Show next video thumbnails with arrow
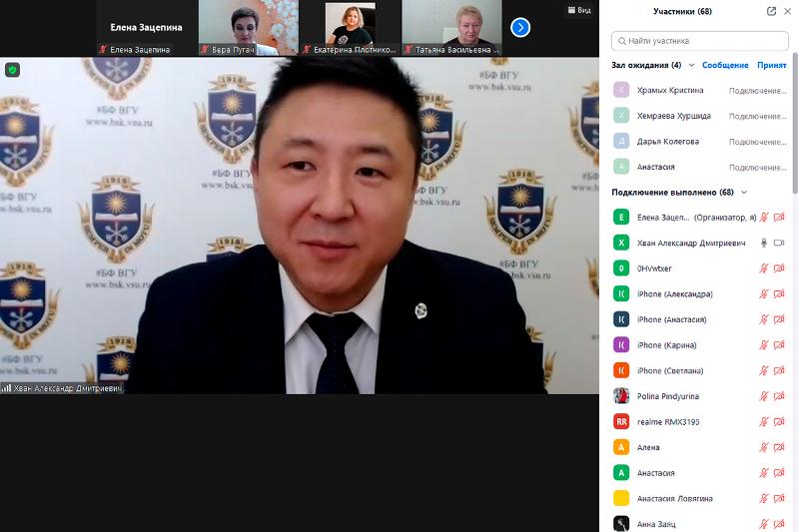 point(520,28)
